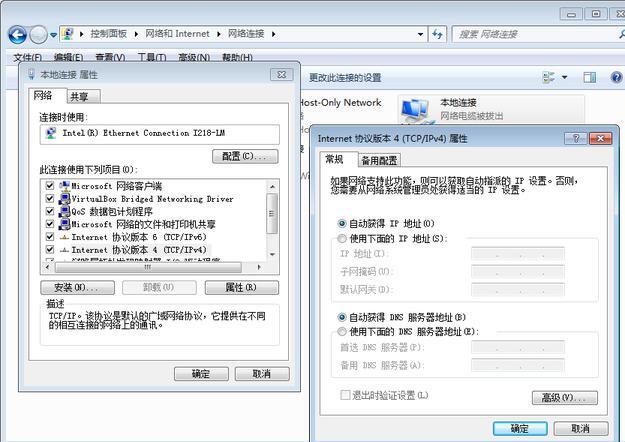Open the 编辑(E) menu
The width and height of the screenshot is (625, 442).
(x=68, y=57)
